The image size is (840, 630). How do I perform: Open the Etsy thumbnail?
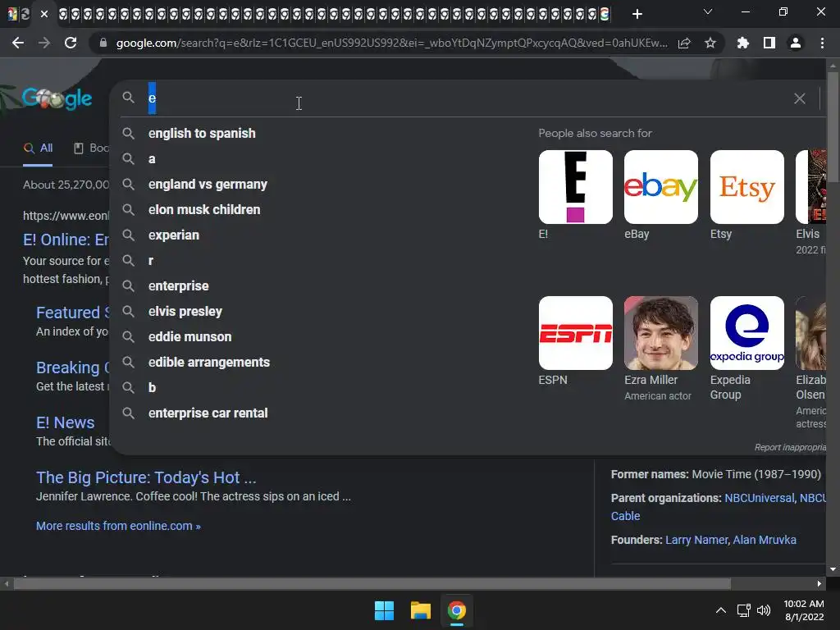coord(746,187)
